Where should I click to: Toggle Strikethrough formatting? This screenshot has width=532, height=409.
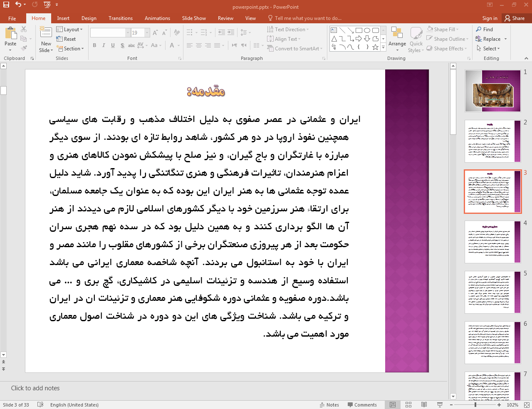(x=131, y=45)
